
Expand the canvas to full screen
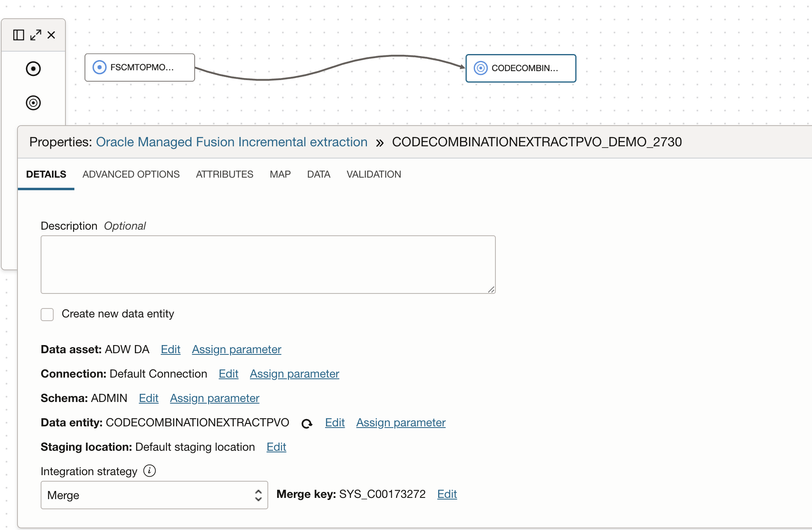tap(36, 35)
